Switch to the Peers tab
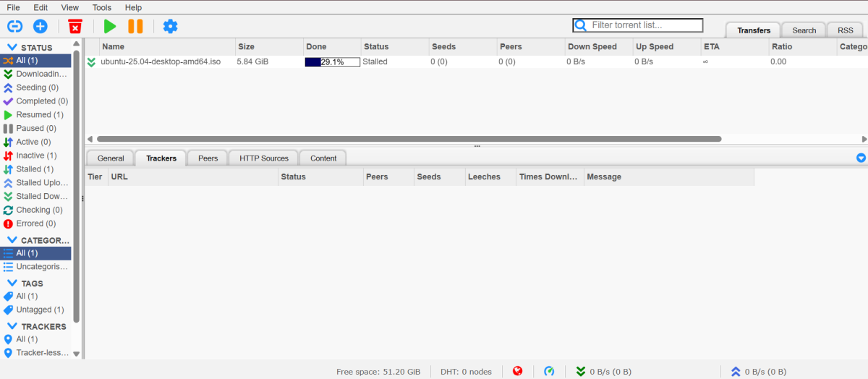 pos(208,158)
